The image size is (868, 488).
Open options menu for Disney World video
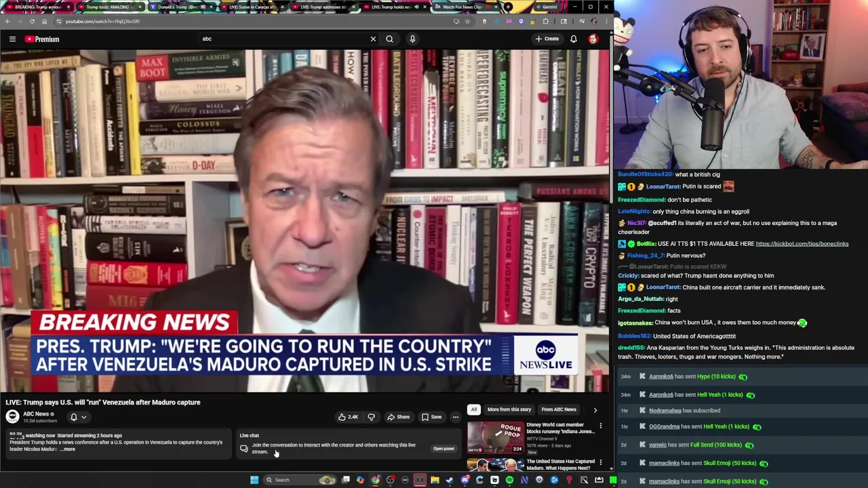(x=600, y=426)
